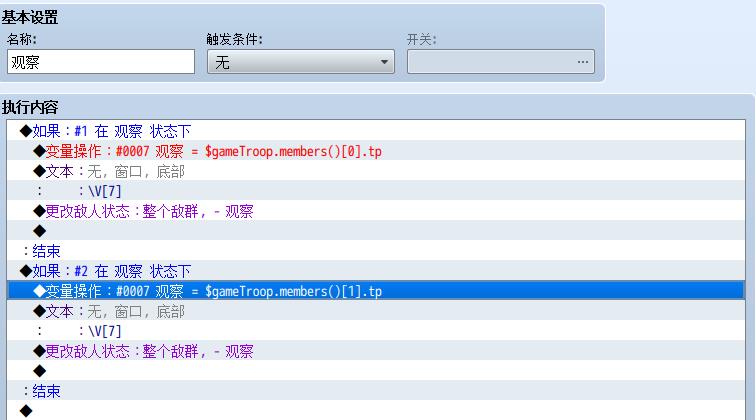Select the second 文本：无, 窗口, 底部 row
This screenshot has height=420, width=756.
tap(376, 311)
